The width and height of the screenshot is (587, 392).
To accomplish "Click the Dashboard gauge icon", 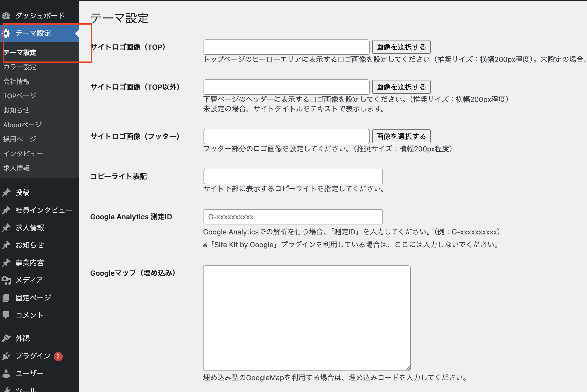I will (x=6, y=16).
